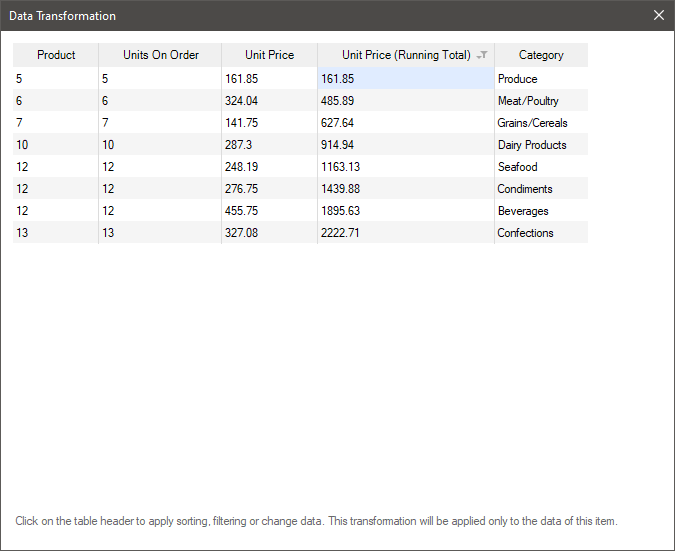The image size is (675, 551).
Task: Select the Seafood category cell
Action: click(x=517, y=167)
